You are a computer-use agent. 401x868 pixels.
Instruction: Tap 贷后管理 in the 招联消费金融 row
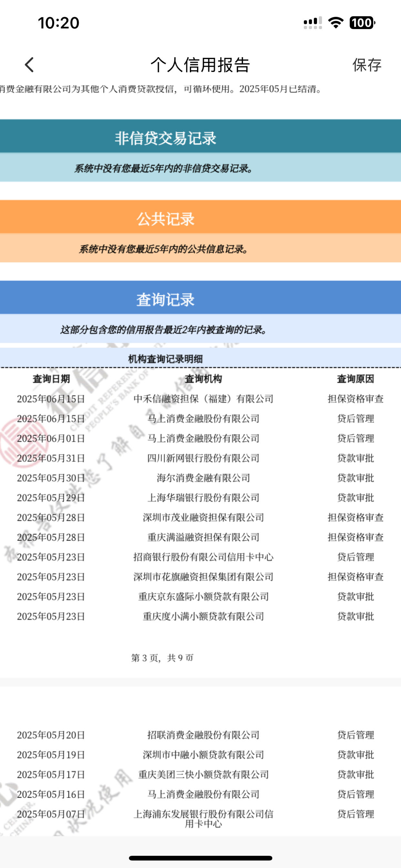tap(355, 735)
